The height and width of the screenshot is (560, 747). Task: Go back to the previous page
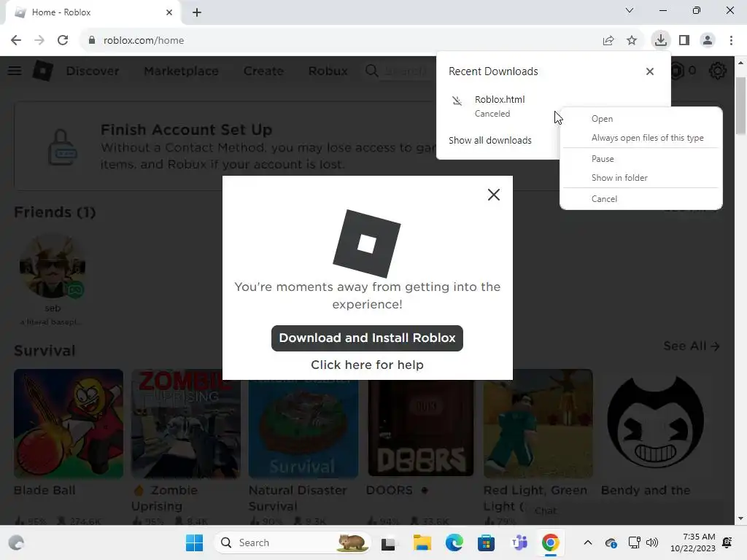tap(16, 41)
